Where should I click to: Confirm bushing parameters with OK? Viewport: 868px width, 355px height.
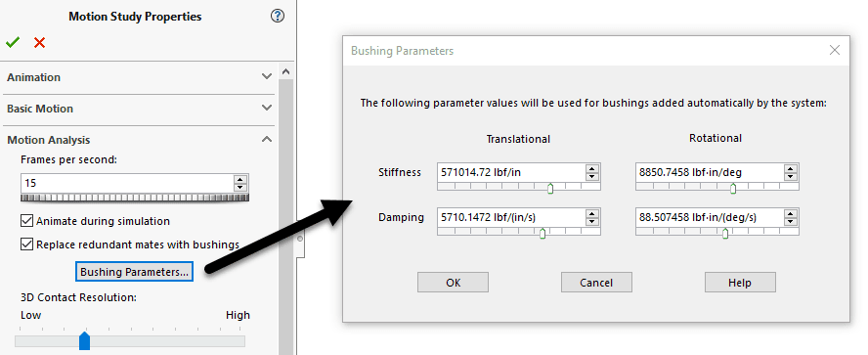(453, 283)
